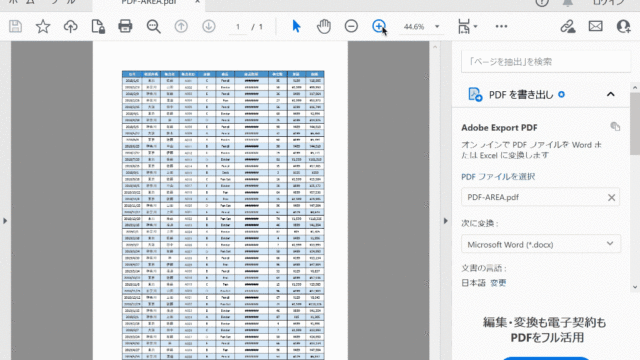Viewport: 640px width, 360px height.
Task: Open the find text magnifier tool
Action: [x=153, y=27]
